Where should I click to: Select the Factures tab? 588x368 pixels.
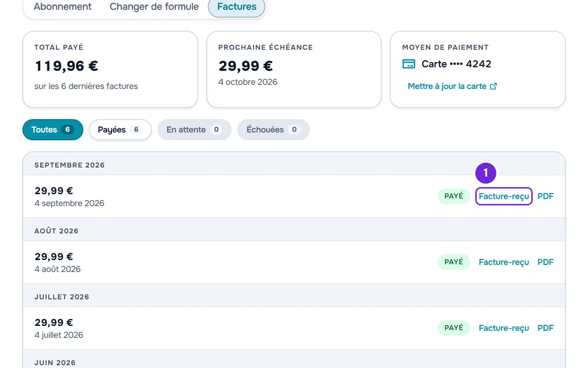click(237, 7)
